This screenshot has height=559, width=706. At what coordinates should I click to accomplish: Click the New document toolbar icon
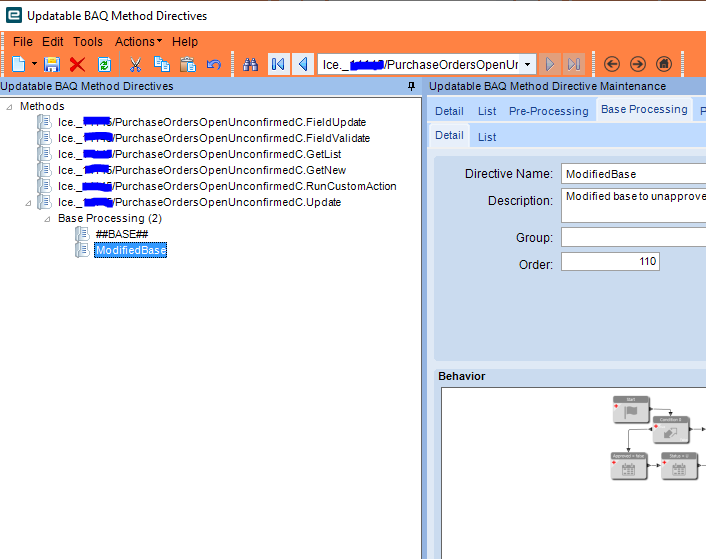click(18, 64)
